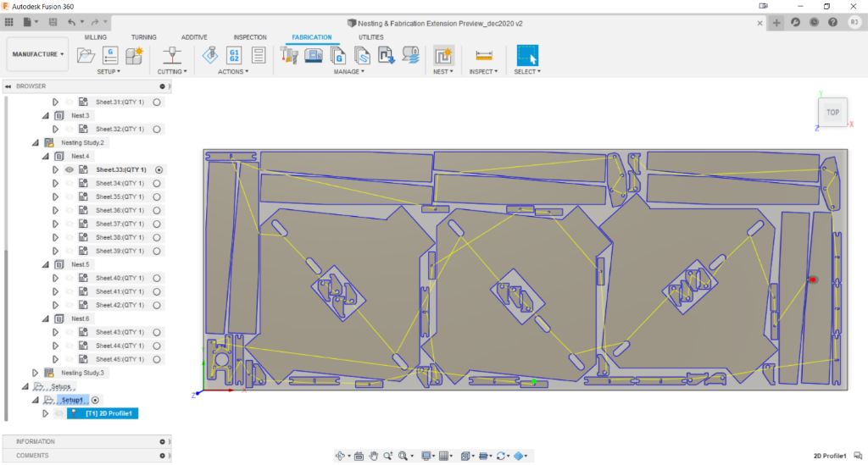Open the INSPECTION ribbon tab

pyautogui.click(x=250, y=37)
